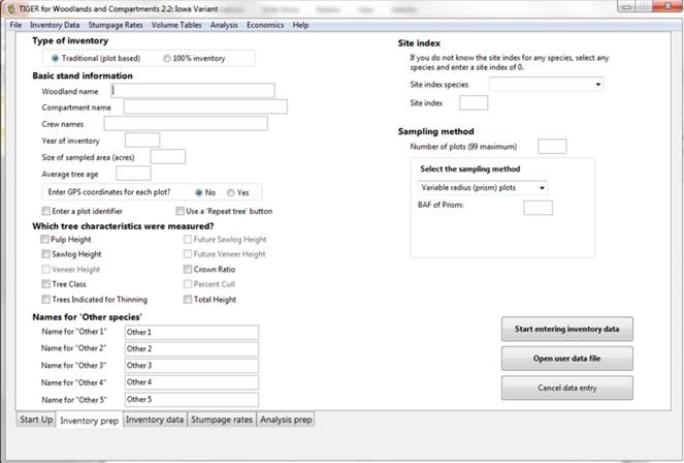Switch to the Inventory data tab
The width and height of the screenshot is (684, 463).
[155, 420]
